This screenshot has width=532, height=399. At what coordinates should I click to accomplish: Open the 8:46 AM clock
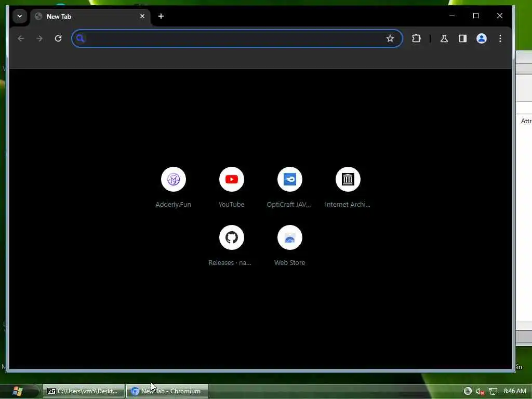click(x=515, y=391)
